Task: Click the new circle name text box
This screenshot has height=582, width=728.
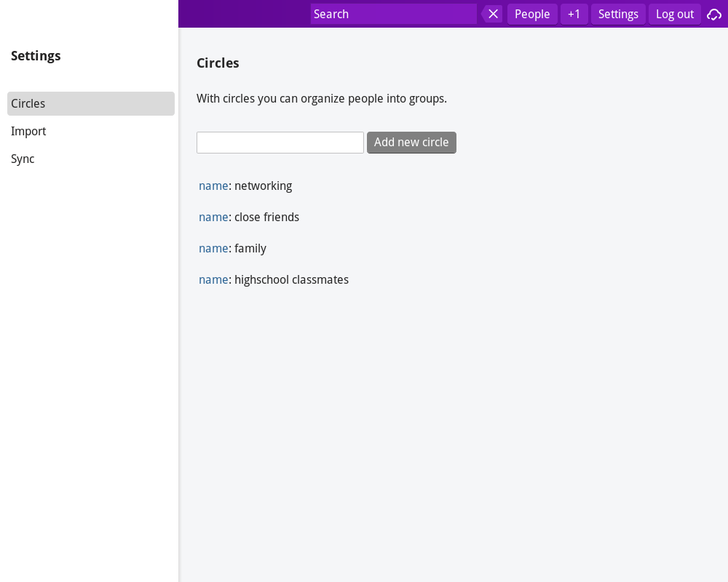Action: tap(280, 143)
